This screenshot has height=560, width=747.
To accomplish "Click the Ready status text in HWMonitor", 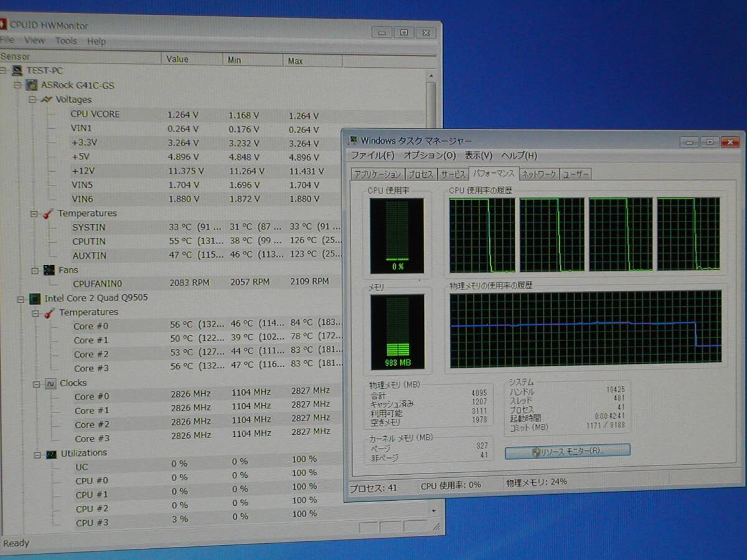I will (16, 543).
